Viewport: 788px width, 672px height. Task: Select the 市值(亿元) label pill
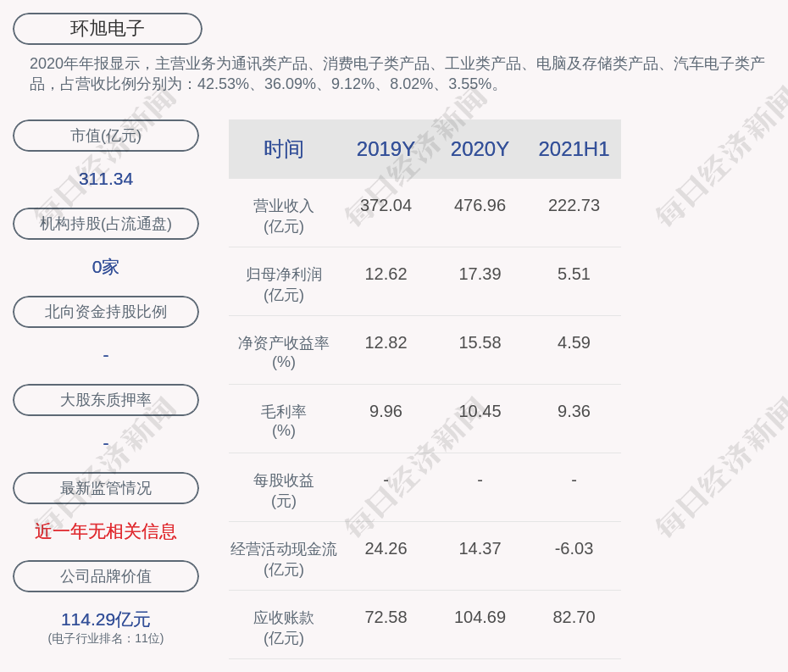click(x=106, y=136)
